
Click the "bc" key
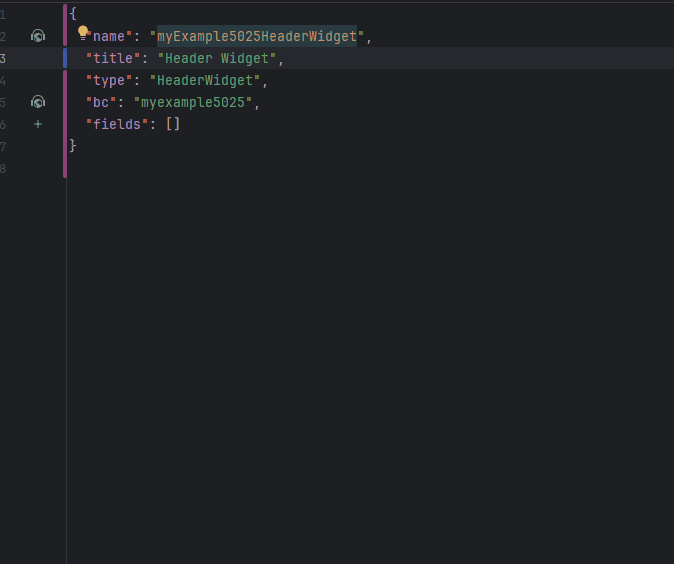[x=101, y=102]
